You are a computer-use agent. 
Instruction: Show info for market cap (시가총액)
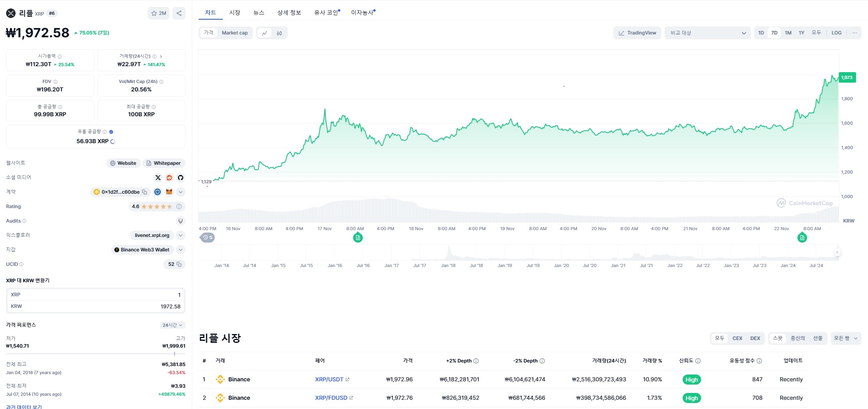coord(60,57)
